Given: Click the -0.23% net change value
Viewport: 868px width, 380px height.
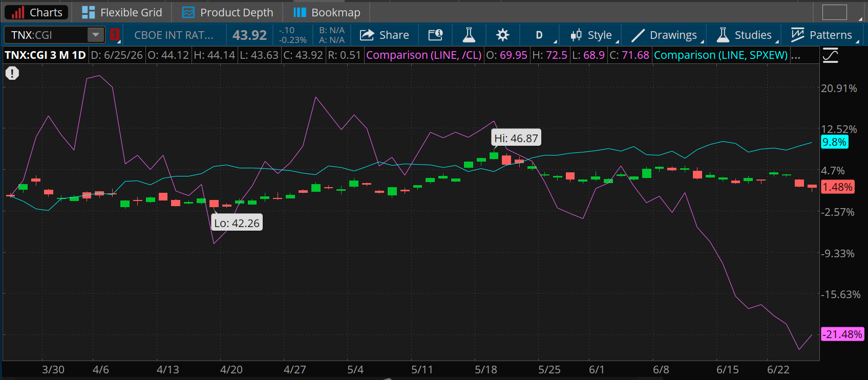Looking at the screenshot, I should coord(293,40).
